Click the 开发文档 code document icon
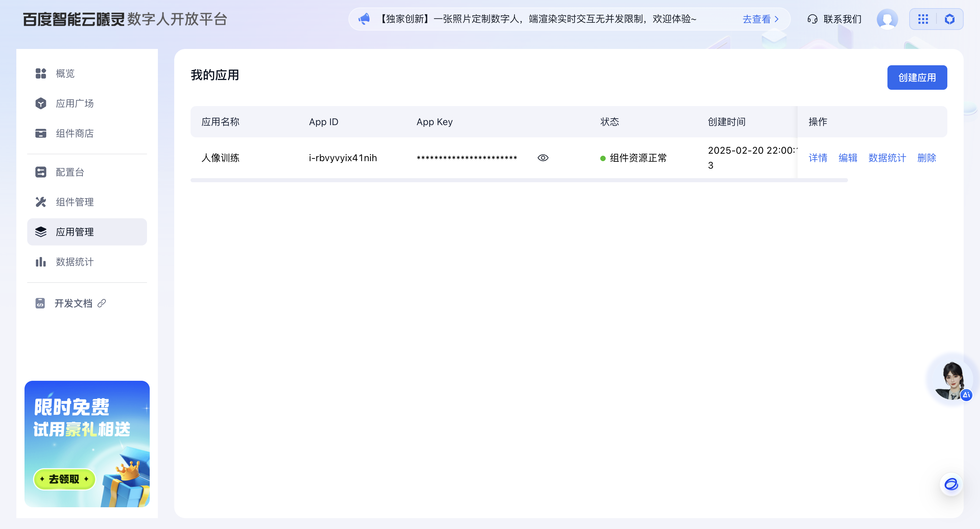This screenshot has height=529, width=980. (40, 303)
